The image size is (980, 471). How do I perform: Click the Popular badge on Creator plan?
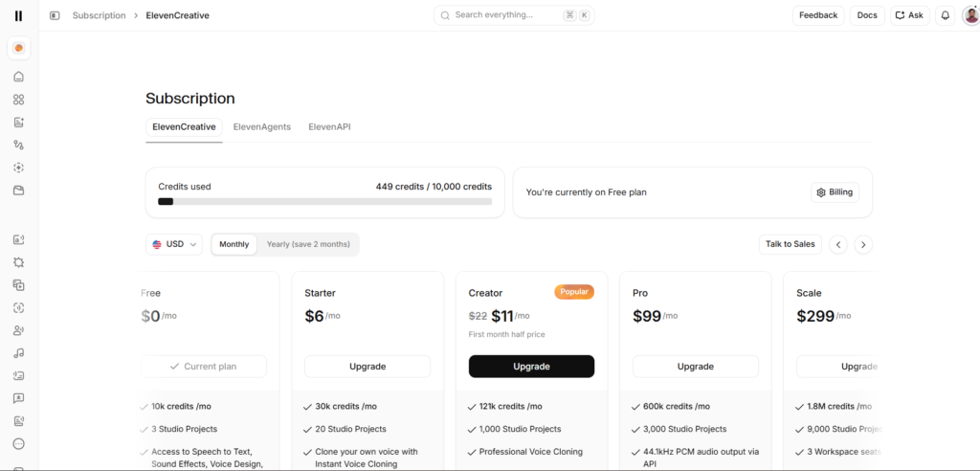[574, 292]
